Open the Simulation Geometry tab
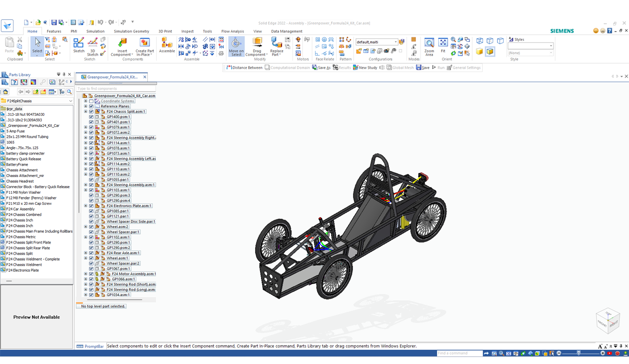Screen dimensions: 629x364 [132, 31]
